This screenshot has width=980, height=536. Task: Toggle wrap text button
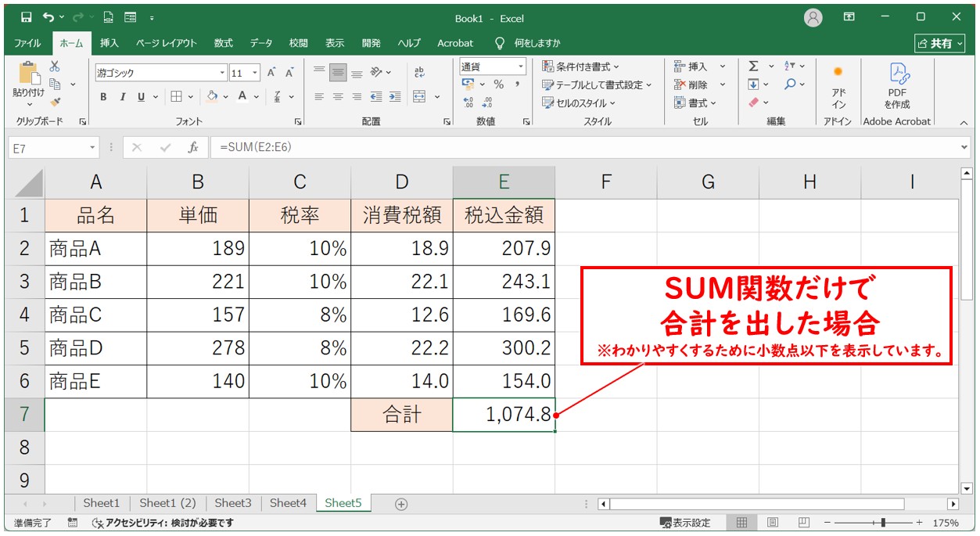(419, 73)
